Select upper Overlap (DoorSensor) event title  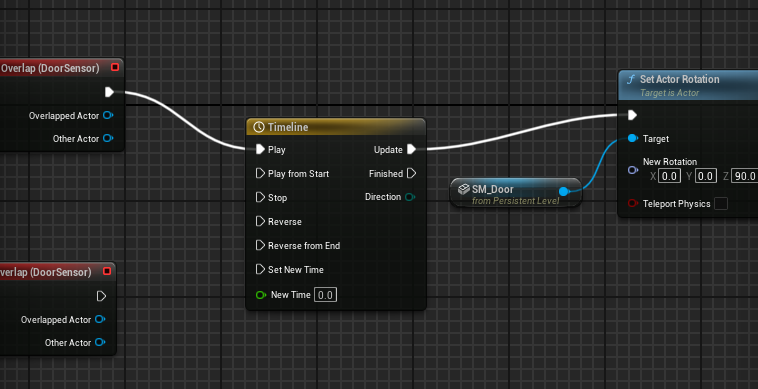(50, 68)
